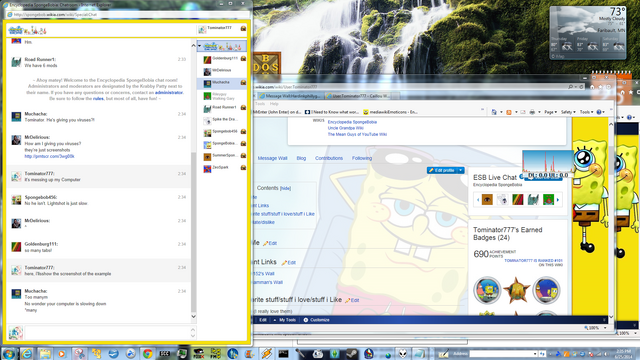Click chat scrollbar up arrow
This screenshot has width=640, height=360.
tap(193, 45)
